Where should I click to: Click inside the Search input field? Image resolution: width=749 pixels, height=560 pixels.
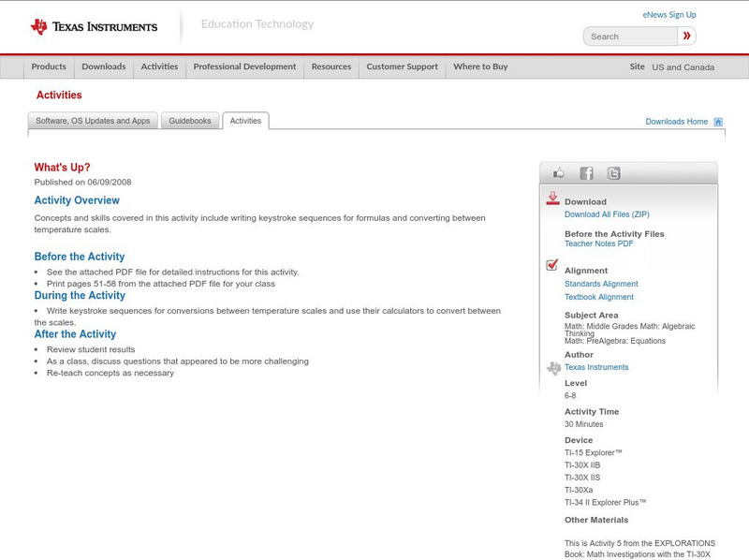tap(630, 37)
